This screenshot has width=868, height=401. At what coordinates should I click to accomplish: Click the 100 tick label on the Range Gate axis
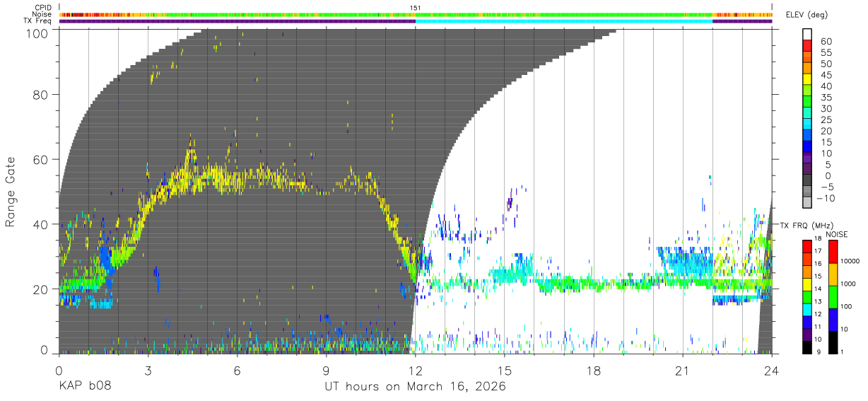[x=37, y=32]
